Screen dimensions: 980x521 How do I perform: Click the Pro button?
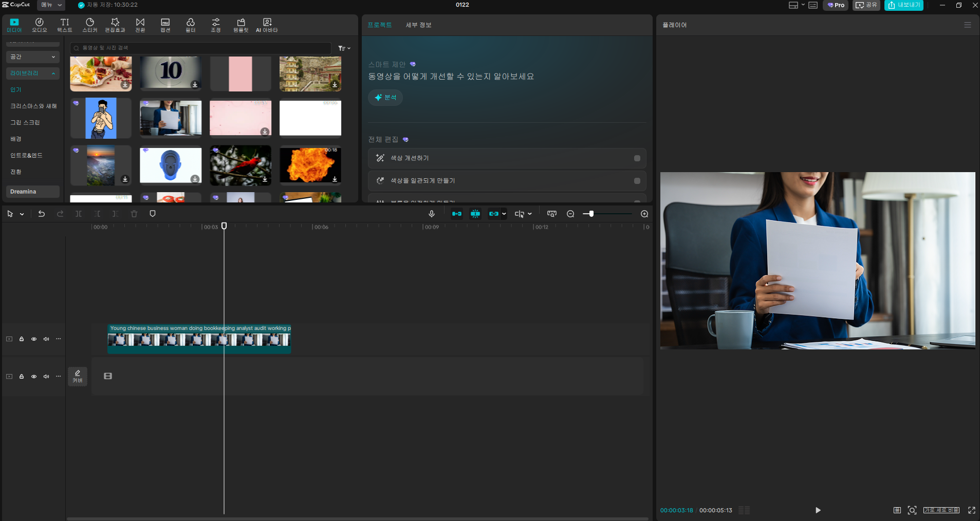click(836, 5)
